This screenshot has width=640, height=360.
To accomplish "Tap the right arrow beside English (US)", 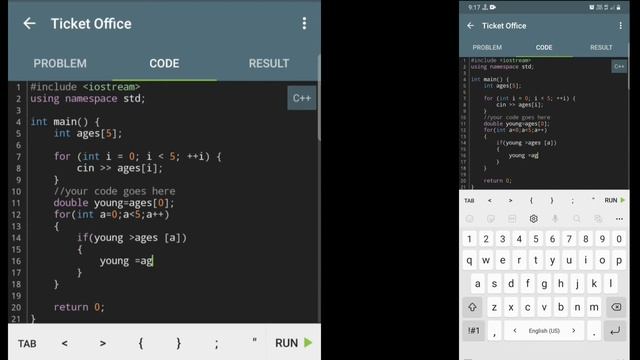I will pyautogui.click(x=573, y=331).
